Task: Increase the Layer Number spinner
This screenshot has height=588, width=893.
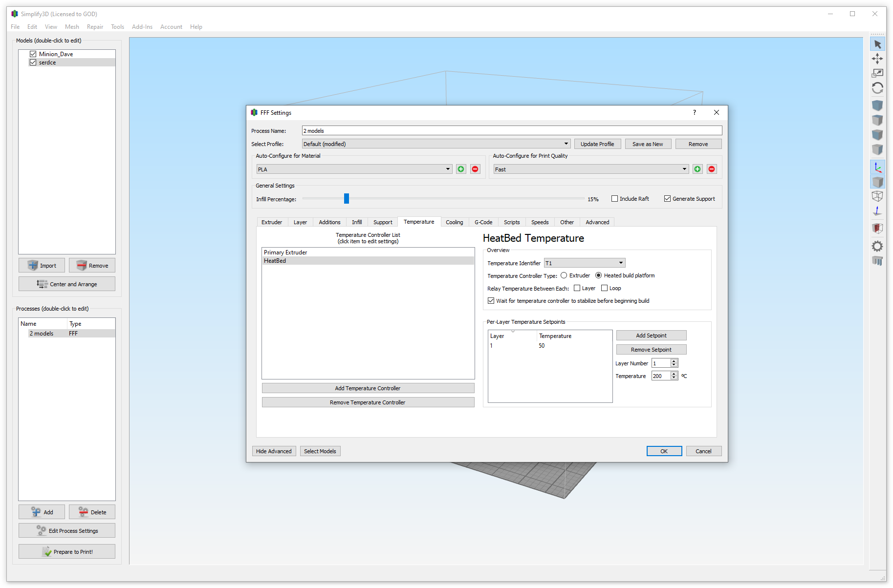Action: click(674, 361)
